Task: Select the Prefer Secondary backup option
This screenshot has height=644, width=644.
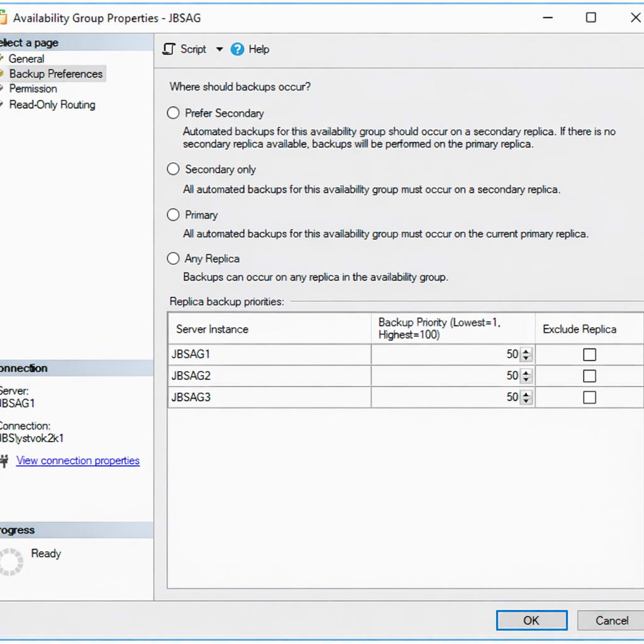Action: 173,113
